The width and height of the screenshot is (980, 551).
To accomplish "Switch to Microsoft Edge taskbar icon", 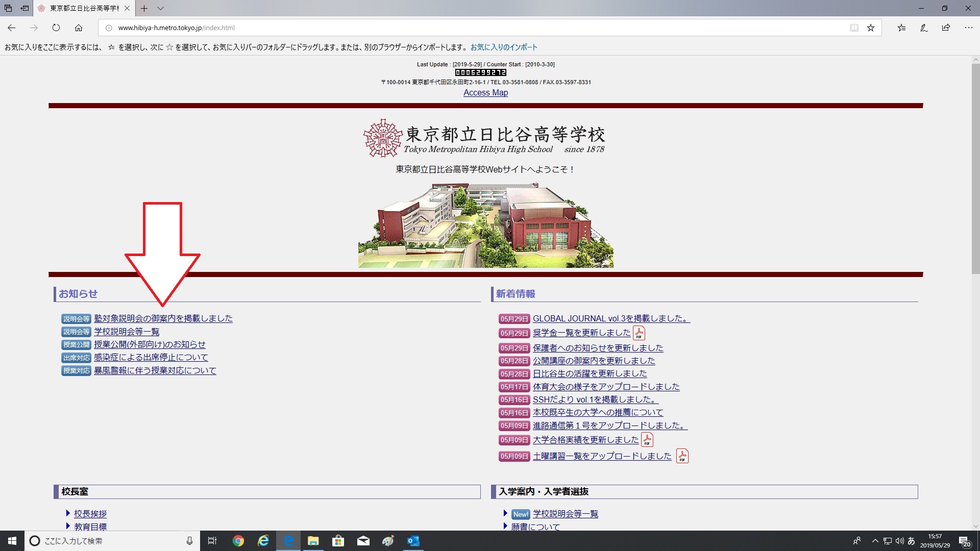I will pos(288,541).
